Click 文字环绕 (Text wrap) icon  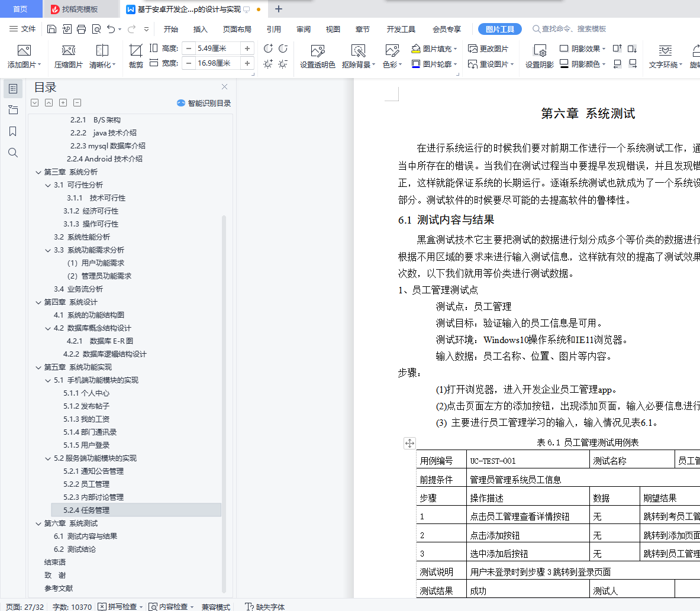pos(665,56)
